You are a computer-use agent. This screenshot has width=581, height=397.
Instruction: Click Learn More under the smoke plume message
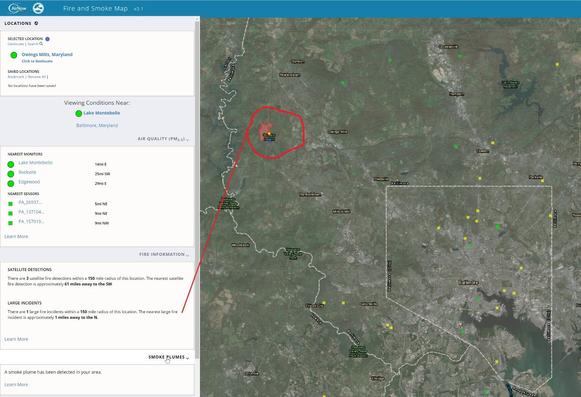tap(16, 385)
